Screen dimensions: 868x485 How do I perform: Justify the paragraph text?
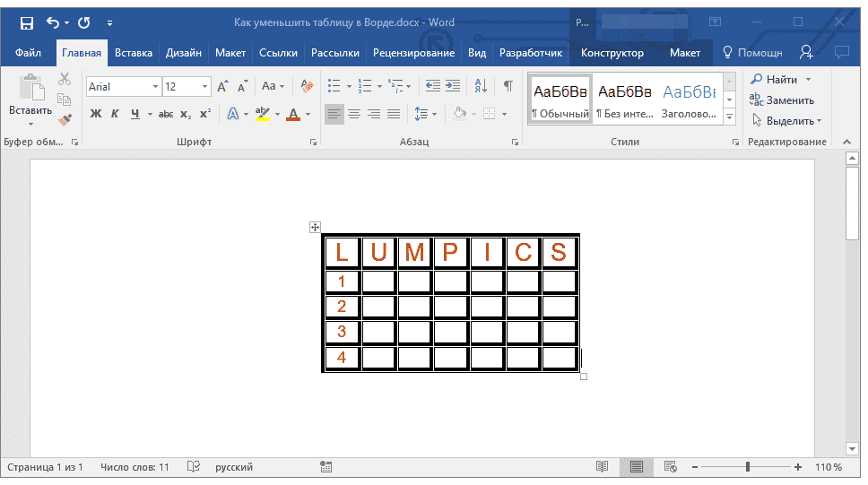tap(394, 114)
